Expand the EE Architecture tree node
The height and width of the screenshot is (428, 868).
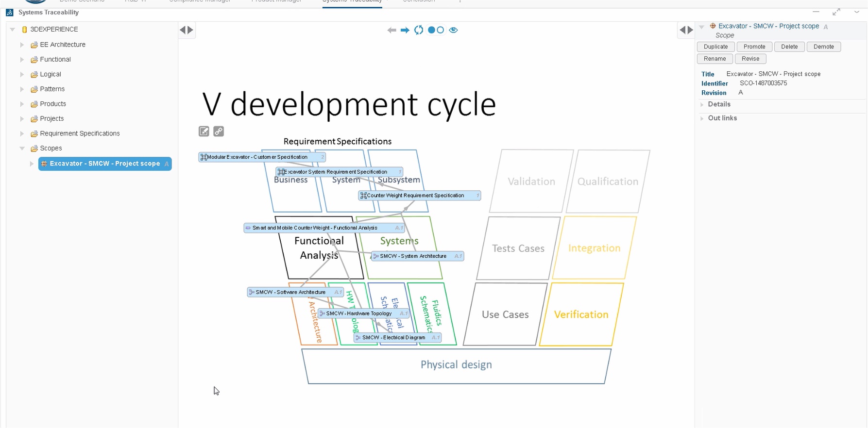coord(22,45)
